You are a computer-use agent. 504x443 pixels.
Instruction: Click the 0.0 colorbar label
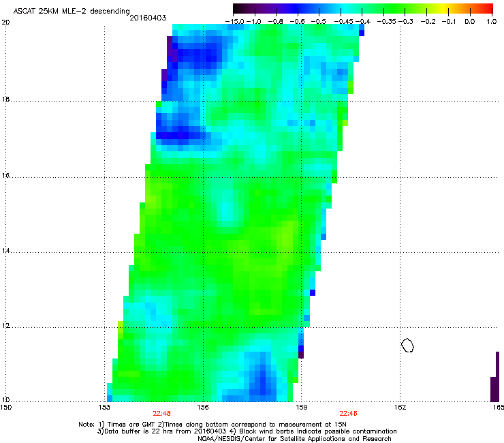pos(470,22)
